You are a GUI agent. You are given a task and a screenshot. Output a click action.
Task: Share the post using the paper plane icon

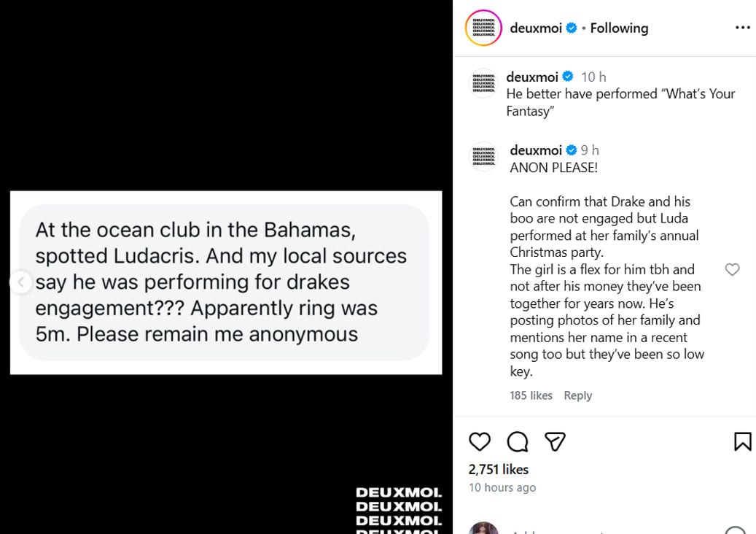[x=555, y=441]
